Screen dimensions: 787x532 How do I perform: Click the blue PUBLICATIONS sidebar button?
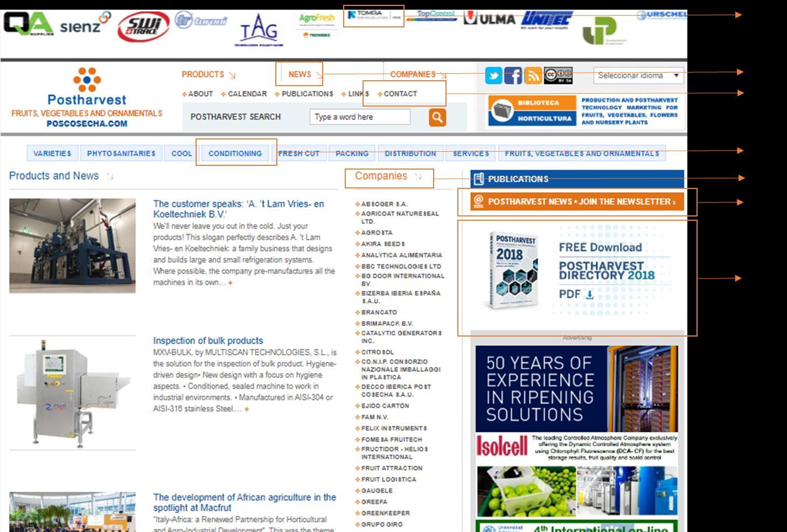coord(577,179)
